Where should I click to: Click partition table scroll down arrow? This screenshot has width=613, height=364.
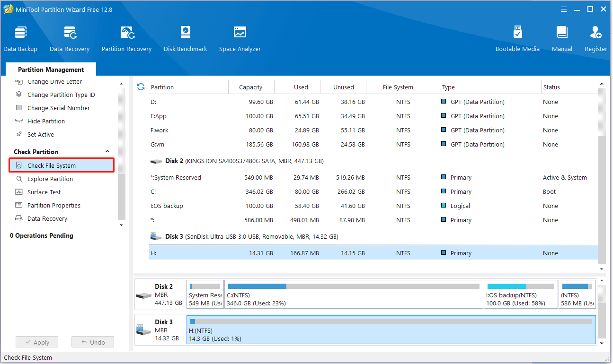pos(602,269)
